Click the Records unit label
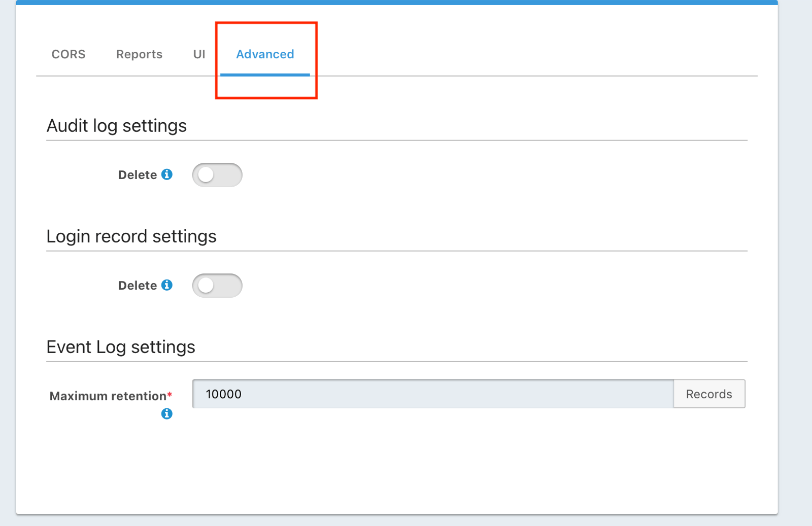812x526 pixels. 709,394
